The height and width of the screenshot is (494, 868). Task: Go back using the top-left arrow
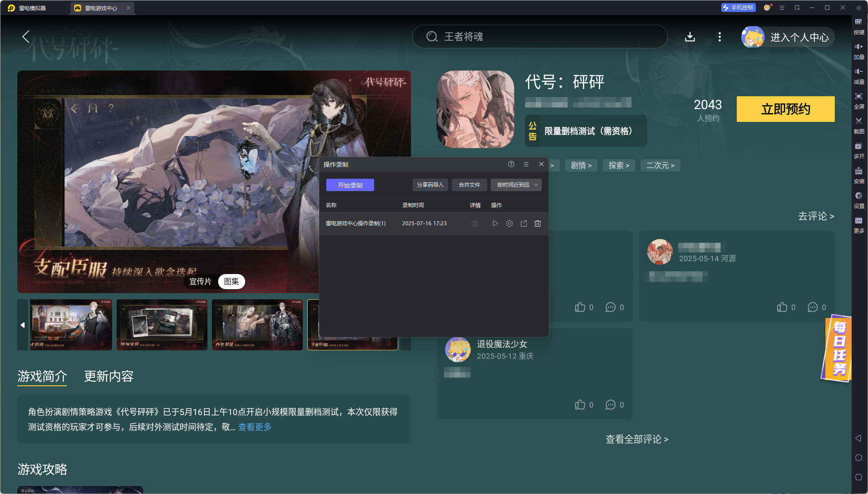[x=26, y=37]
